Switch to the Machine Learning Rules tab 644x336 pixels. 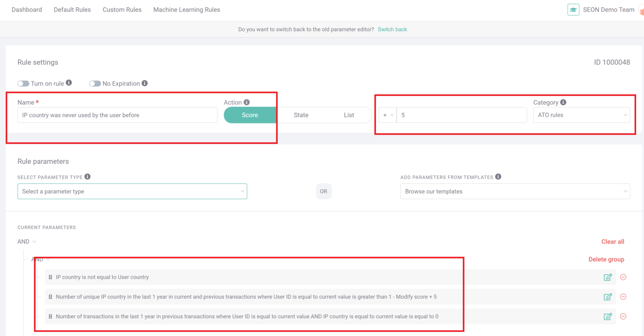(x=187, y=9)
